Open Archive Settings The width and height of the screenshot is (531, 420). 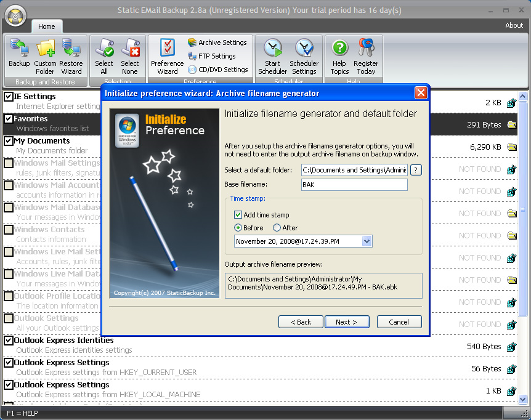[x=217, y=42]
